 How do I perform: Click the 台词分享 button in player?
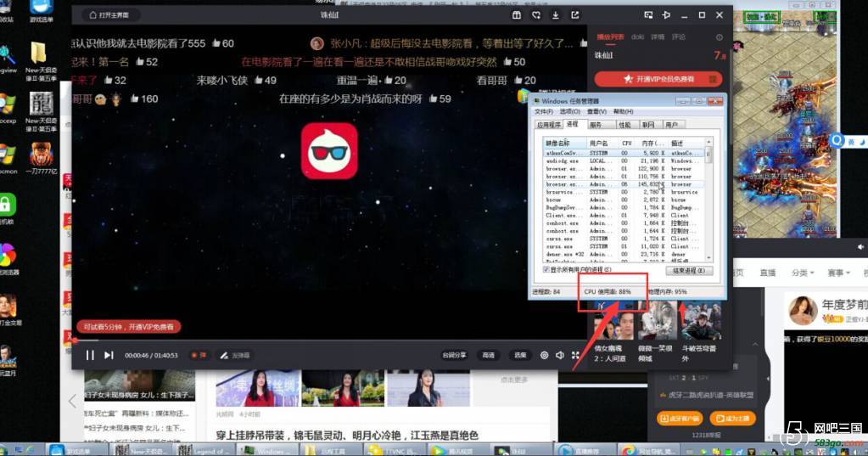click(454, 355)
